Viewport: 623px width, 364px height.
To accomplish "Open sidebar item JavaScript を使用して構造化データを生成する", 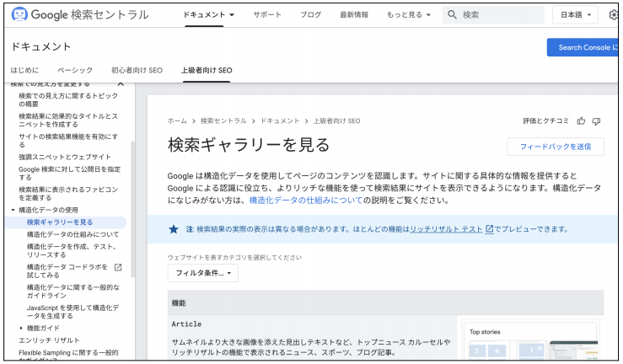I will coord(73,312).
